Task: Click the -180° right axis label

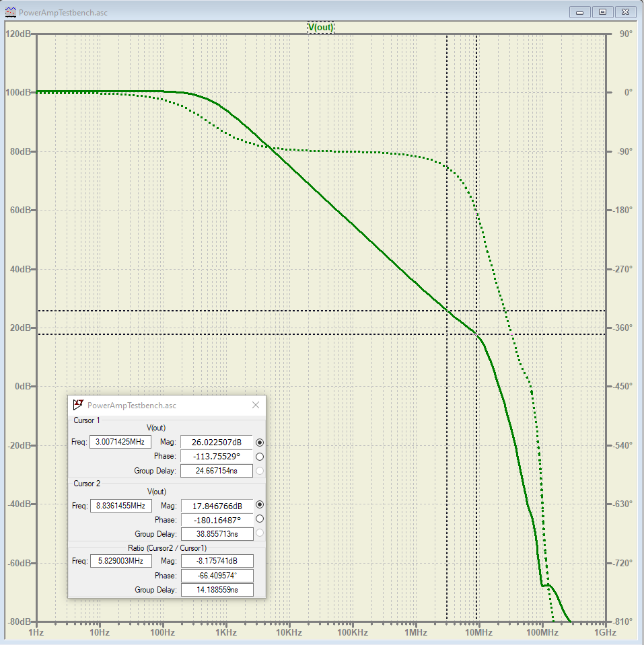Action: coord(623,211)
